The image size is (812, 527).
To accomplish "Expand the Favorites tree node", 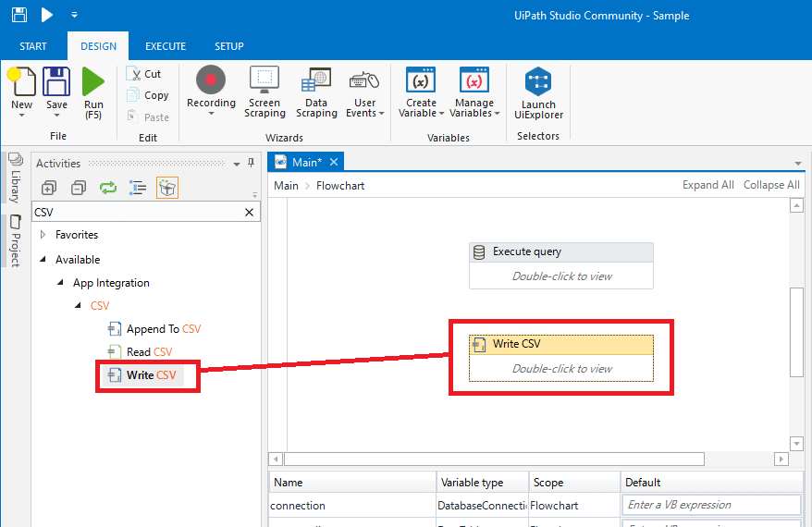I will click(43, 235).
